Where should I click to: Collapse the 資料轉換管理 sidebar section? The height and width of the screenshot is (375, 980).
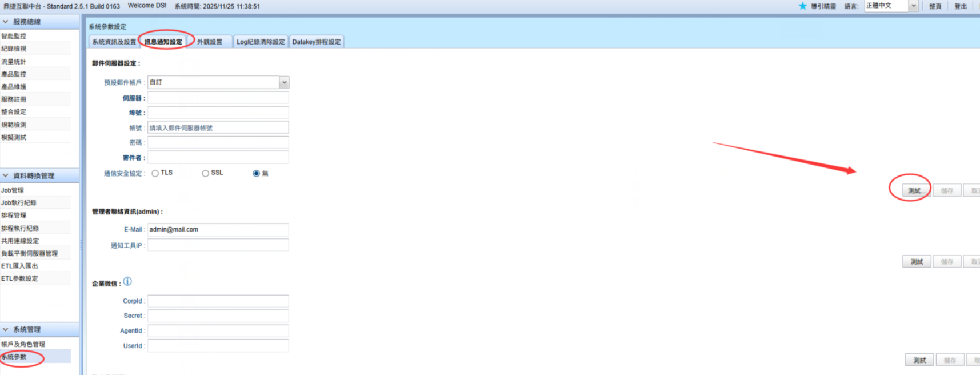(x=6, y=175)
